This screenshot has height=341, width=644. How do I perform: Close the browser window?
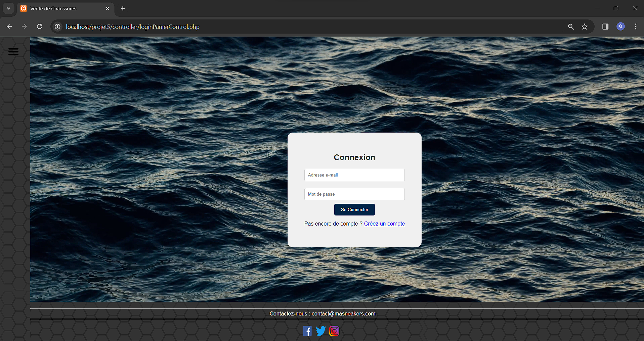pos(635,8)
